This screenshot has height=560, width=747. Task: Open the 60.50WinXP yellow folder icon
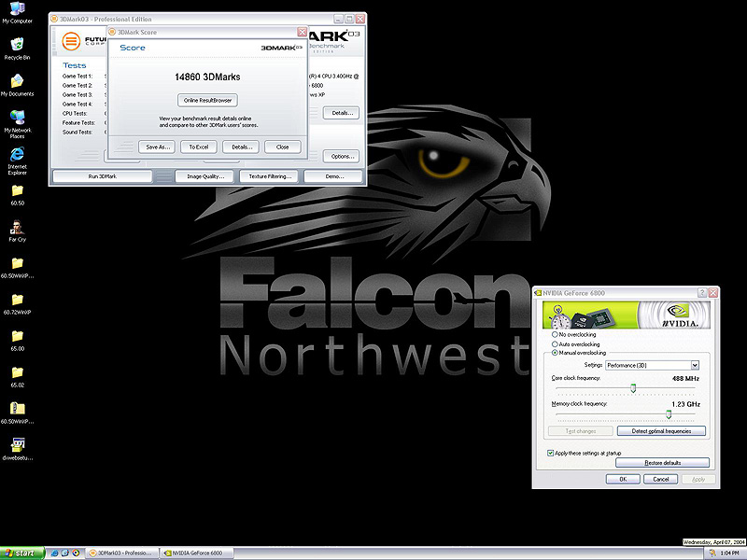point(17,268)
